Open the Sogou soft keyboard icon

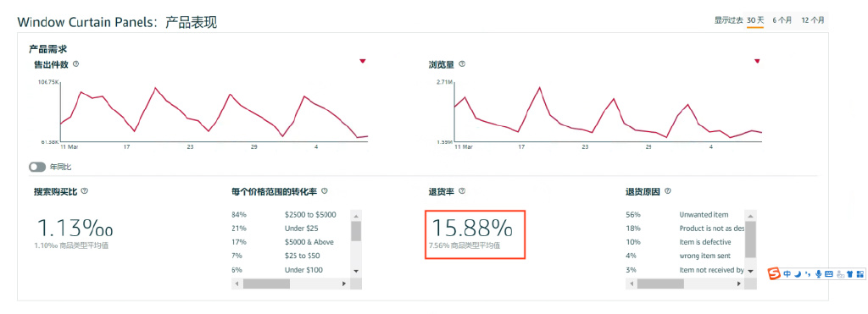829,273
